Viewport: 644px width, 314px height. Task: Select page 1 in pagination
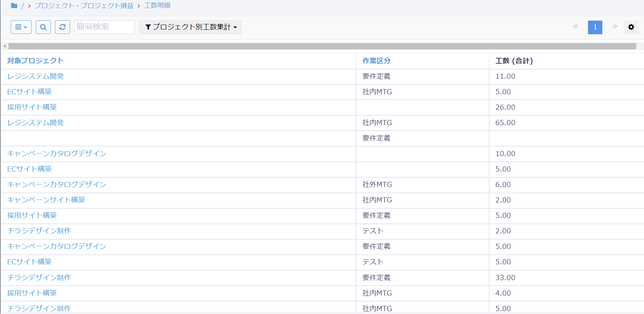595,27
